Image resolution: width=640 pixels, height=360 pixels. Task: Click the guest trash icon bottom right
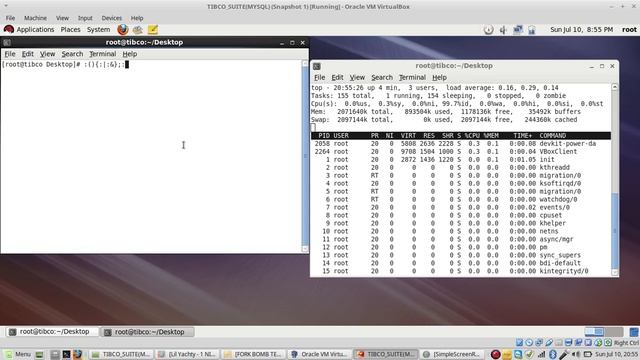click(x=634, y=332)
